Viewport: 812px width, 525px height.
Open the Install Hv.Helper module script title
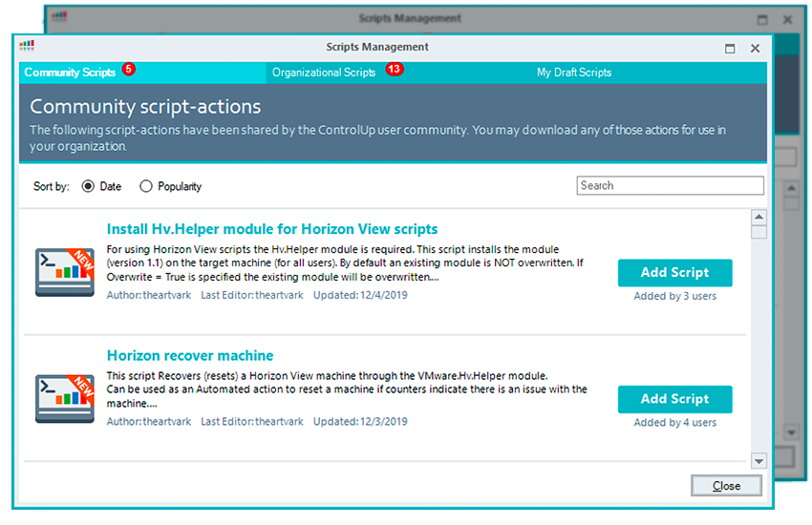pyautogui.click(x=272, y=229)
